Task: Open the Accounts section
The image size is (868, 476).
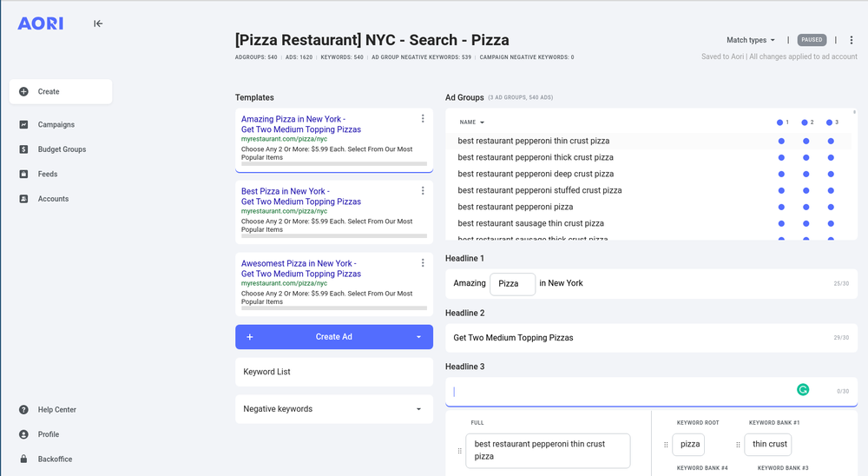Action: pyautogui.click(x=53, y=199)
